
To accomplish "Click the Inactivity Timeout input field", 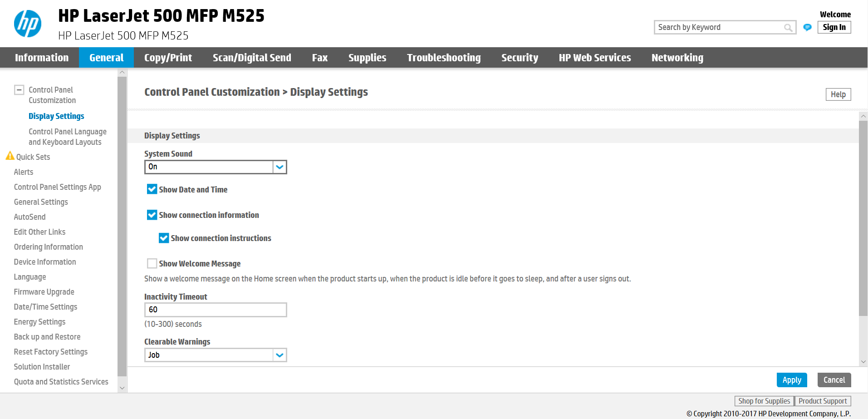I will click(216, 310).
